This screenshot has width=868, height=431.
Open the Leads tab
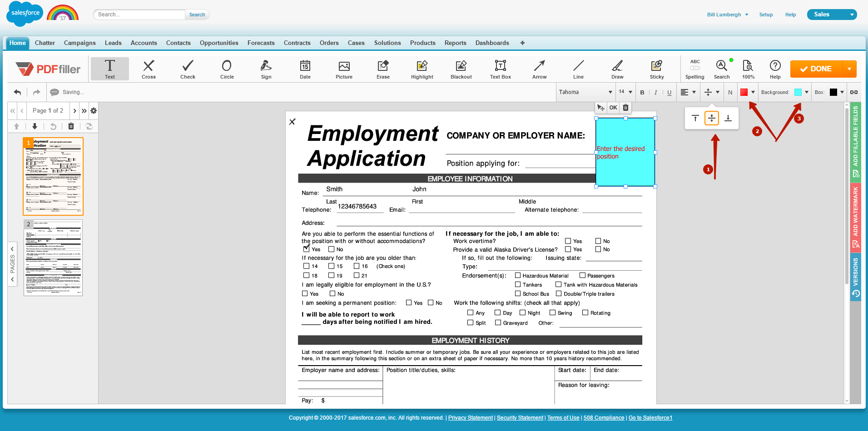click(x=113, y=43)
